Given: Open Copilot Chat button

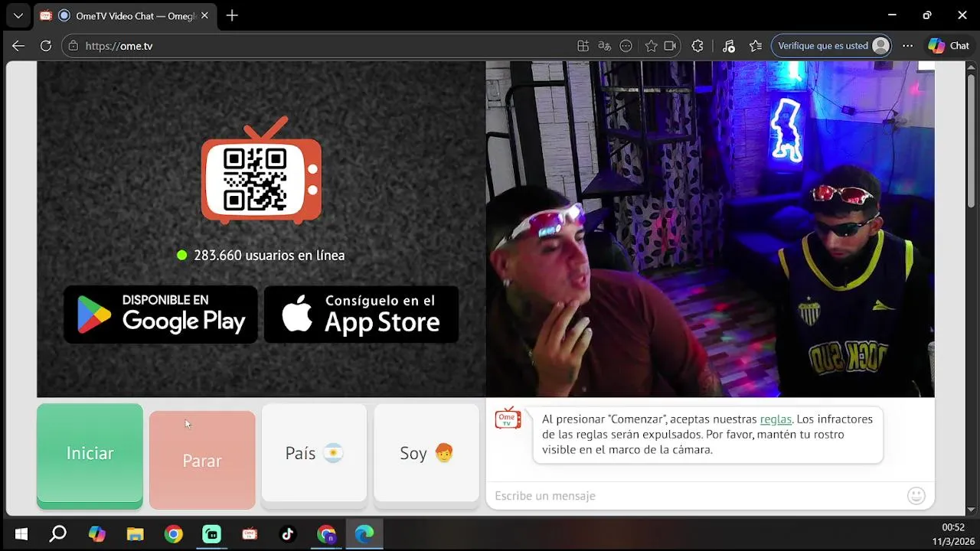Looking at the screenshot, I should point(949,46).
